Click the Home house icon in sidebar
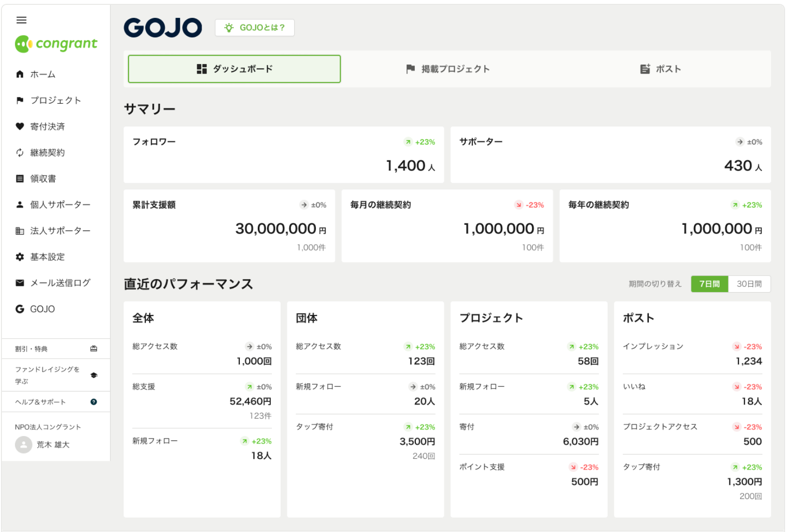The image size is (788, 532). pos(20,74)
